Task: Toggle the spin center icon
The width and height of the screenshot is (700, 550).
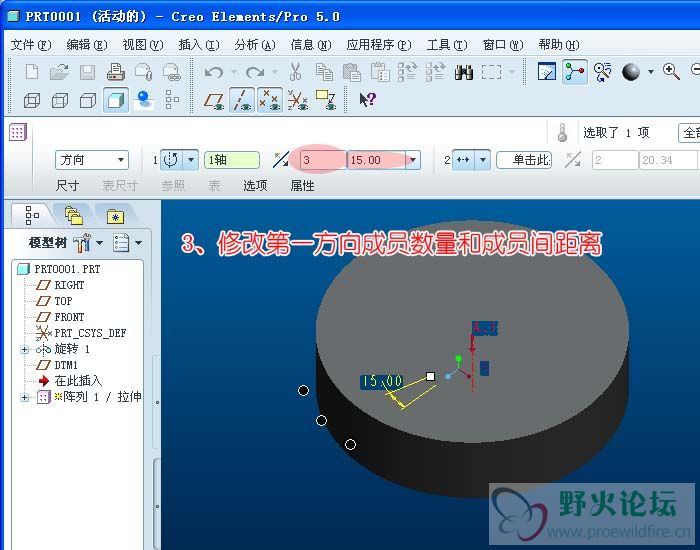Action: coord(575,71)
